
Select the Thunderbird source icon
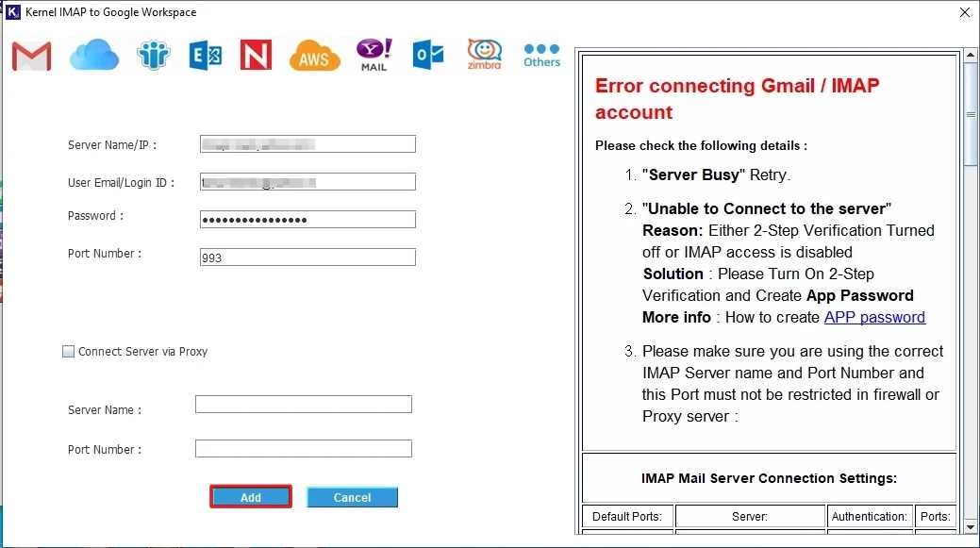point(153,56)
